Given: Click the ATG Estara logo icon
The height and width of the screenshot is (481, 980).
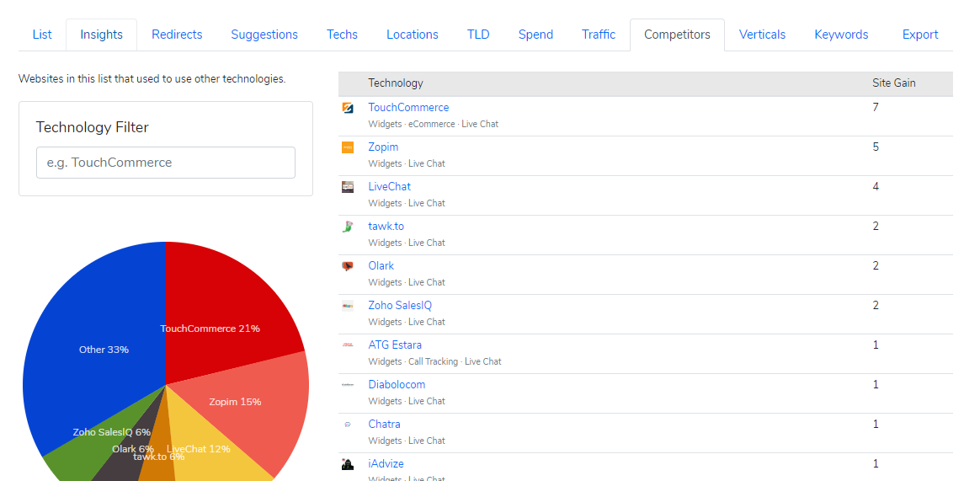Looking at the screenshot, I should (348, 345).
